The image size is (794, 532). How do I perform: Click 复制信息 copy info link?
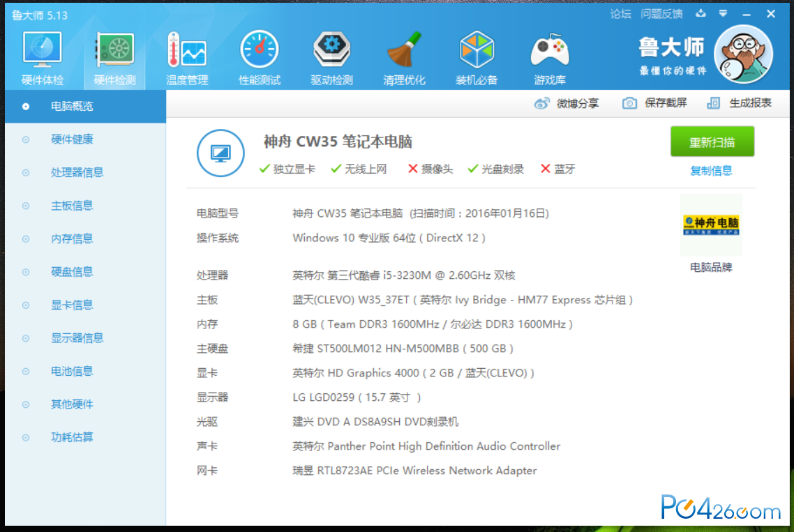pos(711,171)
